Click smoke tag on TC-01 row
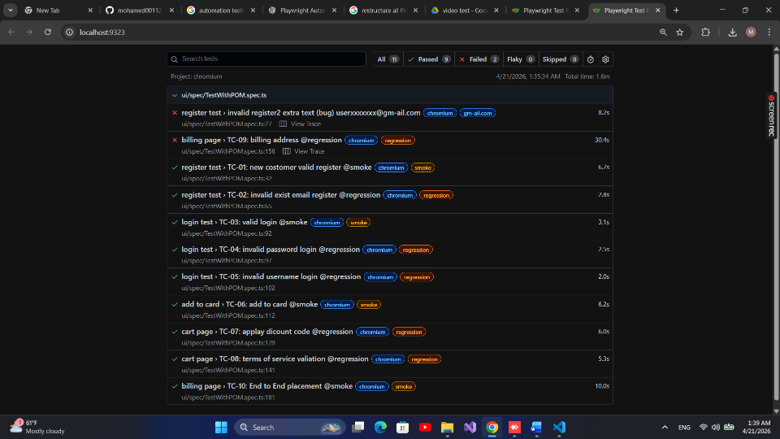Image resolution: width=780 pixels, height=439 pixels. coord(423,168)
